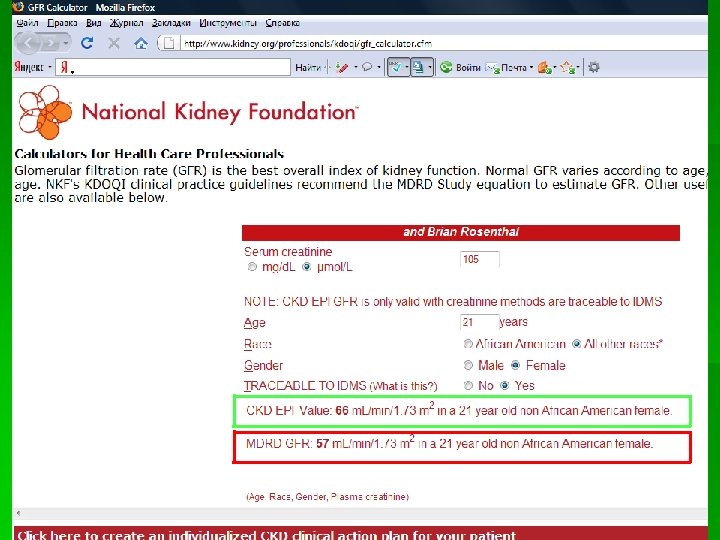The width and height of the screenshot is (720, 540).
Task: Open Почта mail from the Yandex bar
Action: point(513,68)
